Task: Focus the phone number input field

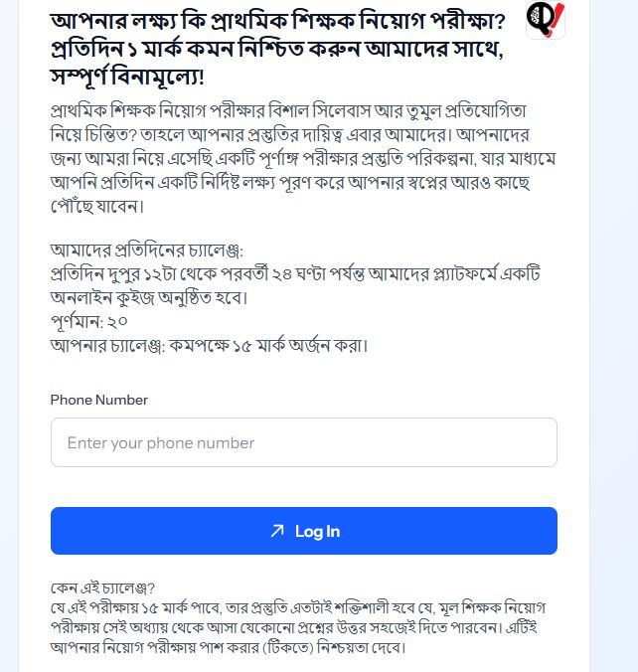Action: (x=303, y=442)
